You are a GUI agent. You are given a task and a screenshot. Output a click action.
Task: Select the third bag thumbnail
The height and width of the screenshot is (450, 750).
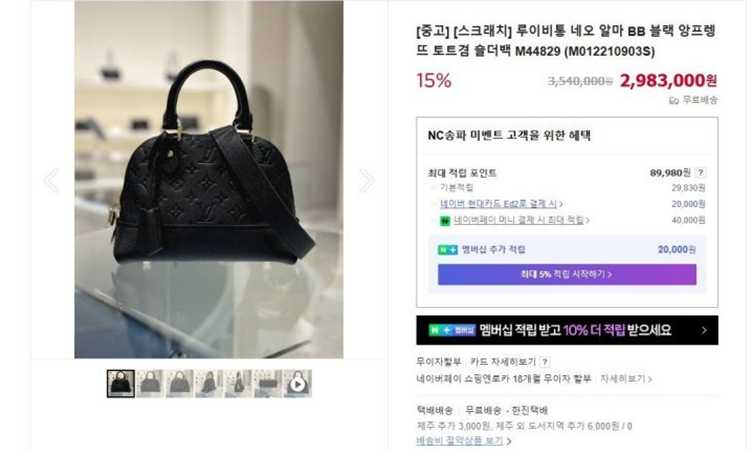tap(179, 384)
